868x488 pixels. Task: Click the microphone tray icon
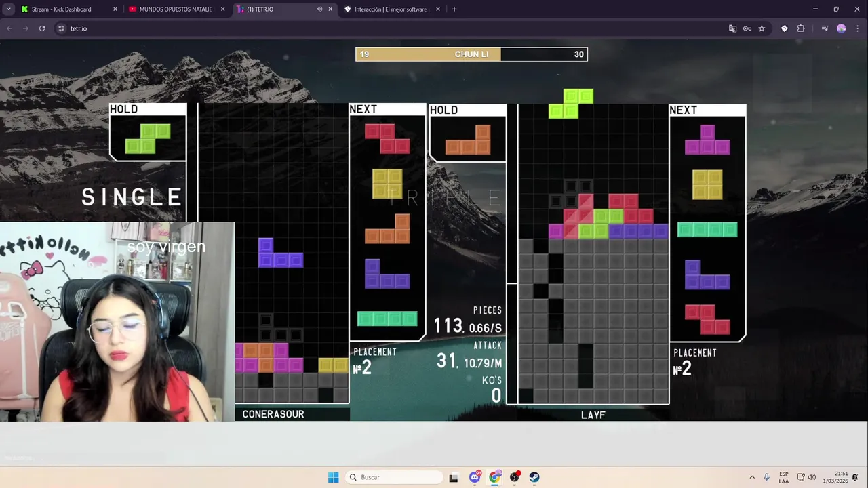[767, 477]
